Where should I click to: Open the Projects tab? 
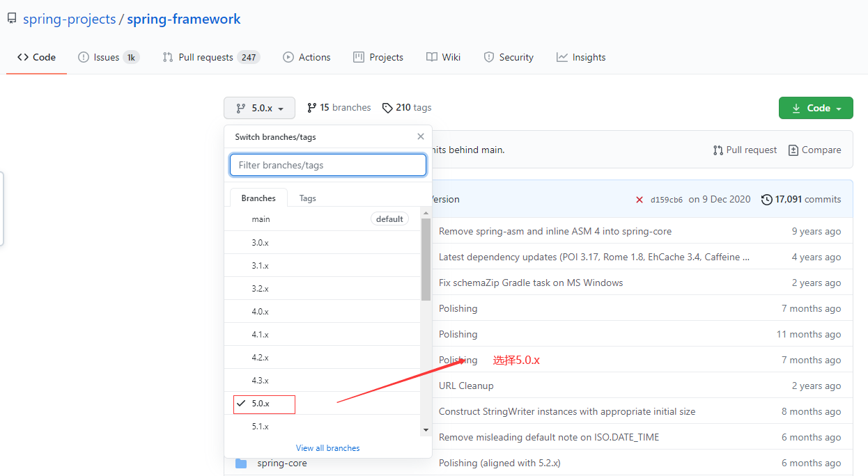(x=378, y=57)
